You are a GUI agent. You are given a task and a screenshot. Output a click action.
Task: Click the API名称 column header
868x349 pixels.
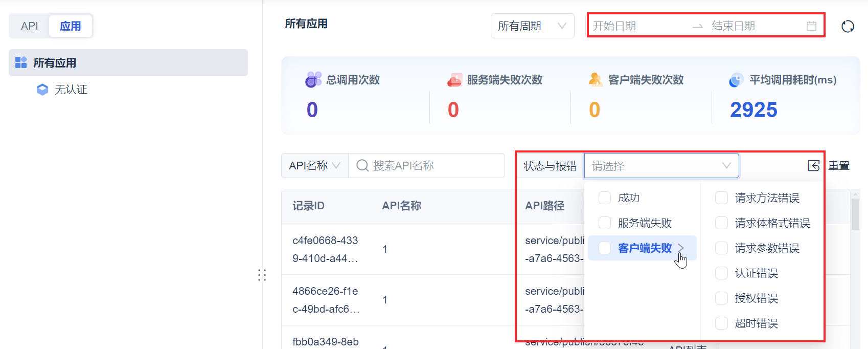(x=402, y=206)
